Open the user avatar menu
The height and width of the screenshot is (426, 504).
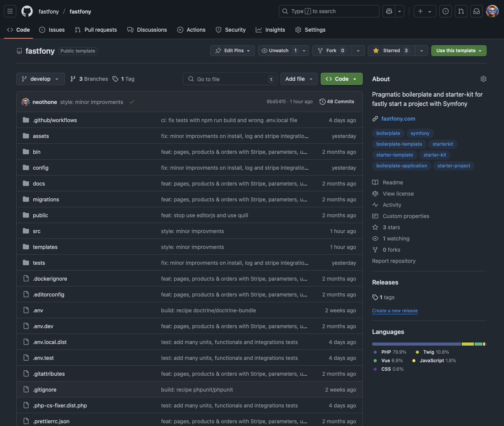click(x=492, y=11)
